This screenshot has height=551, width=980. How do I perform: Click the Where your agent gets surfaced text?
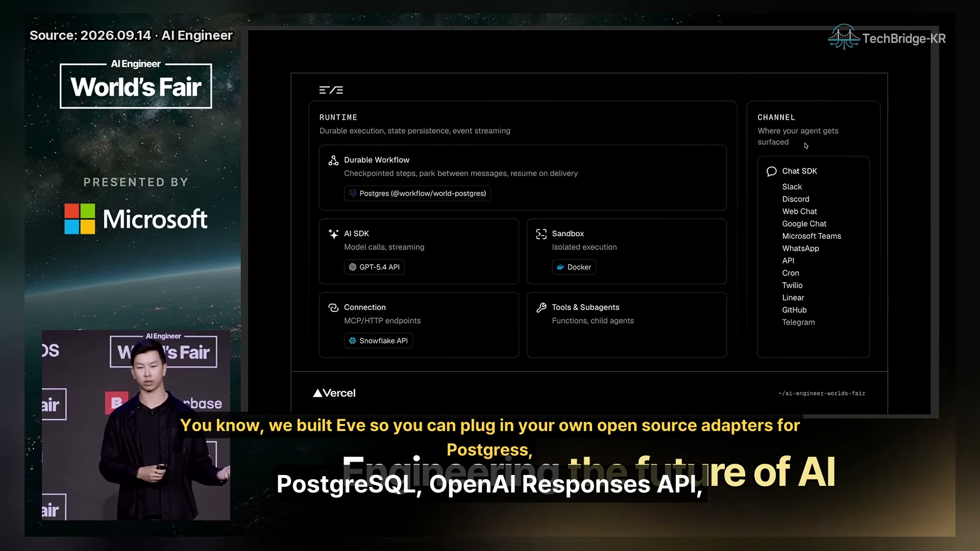click(798, 137)
